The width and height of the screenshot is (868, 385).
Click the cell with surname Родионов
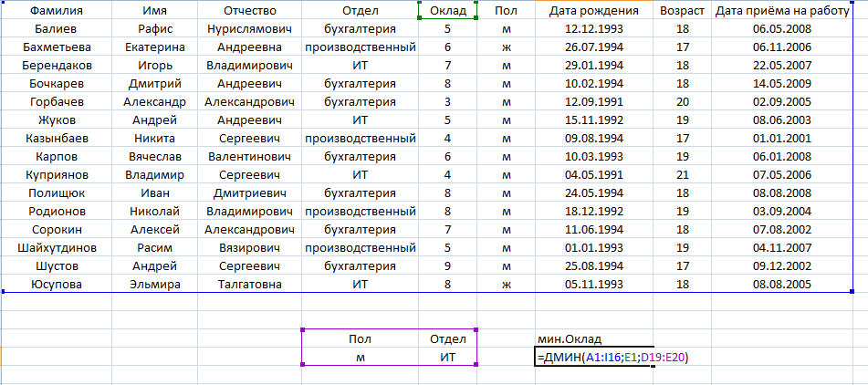(x=56, y=212)
